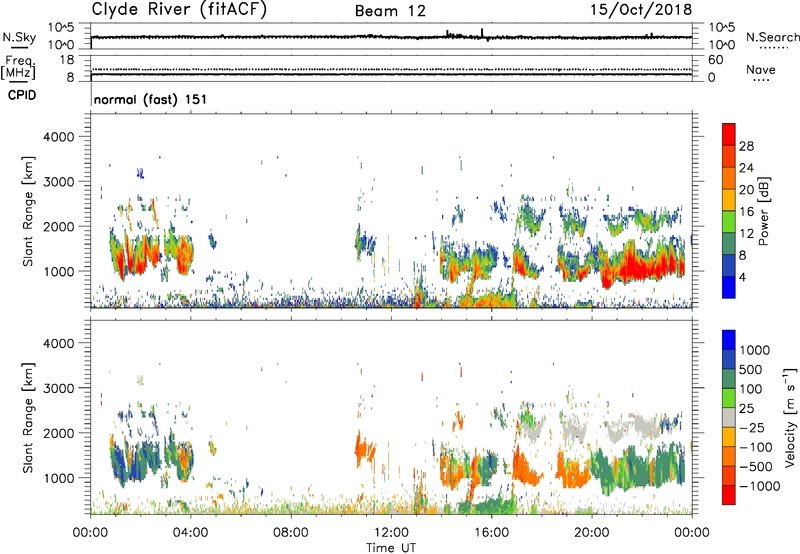Click the Power color bar
This screenshot has width=800, height=554.
pos(729,211)
